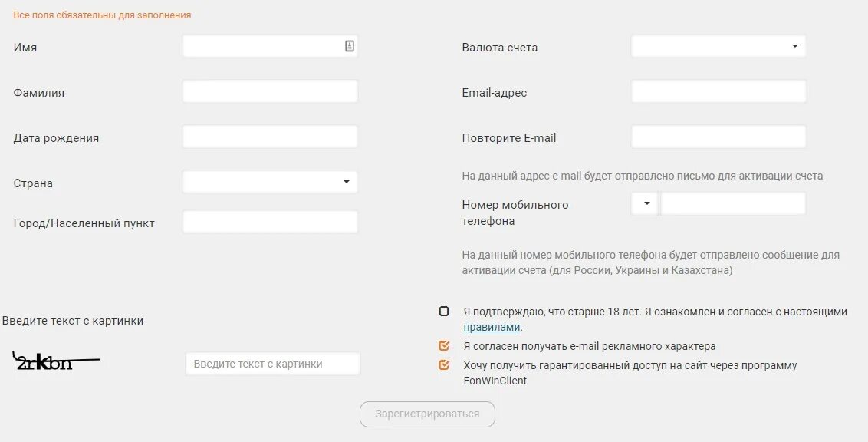Click the captcha text input field
The image size is (868, 442).
tap(273, 364)
